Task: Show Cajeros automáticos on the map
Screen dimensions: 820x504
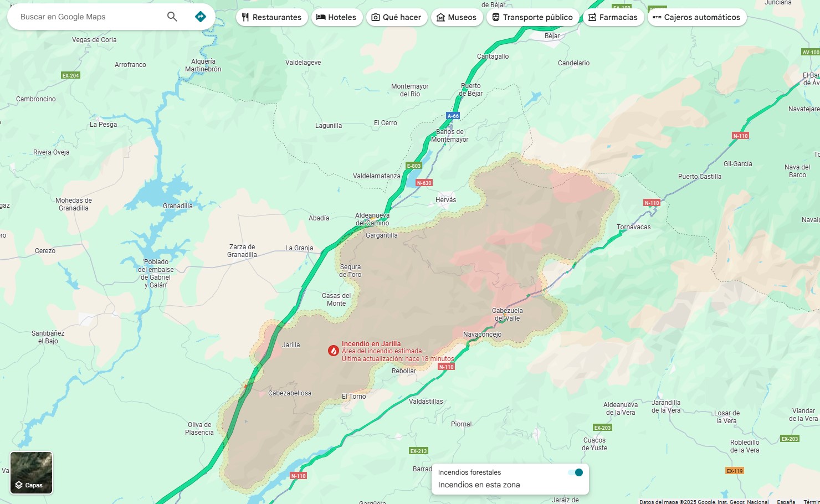Action: [x=697, y=17]
